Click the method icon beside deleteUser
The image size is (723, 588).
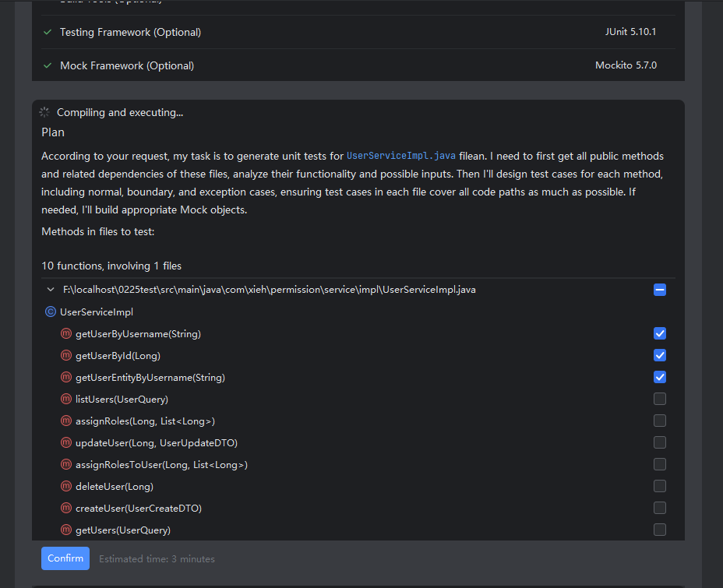(x=66, y=487)
